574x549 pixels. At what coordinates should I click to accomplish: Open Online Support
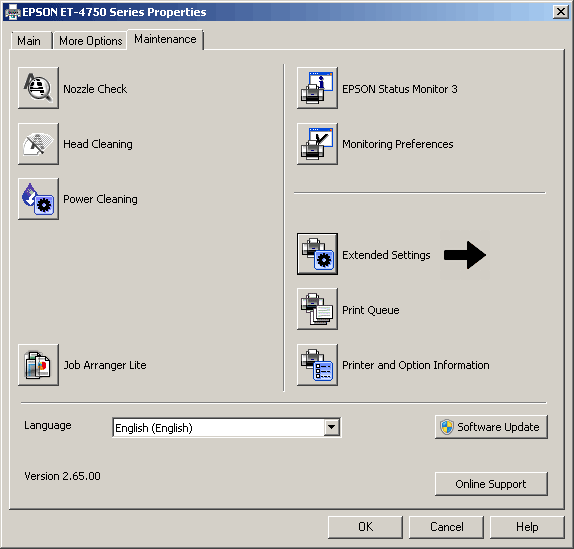[x=491, y=484]
